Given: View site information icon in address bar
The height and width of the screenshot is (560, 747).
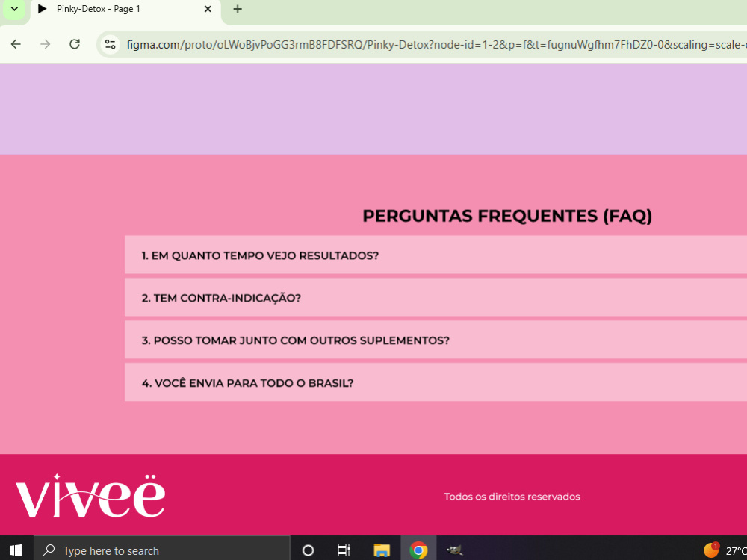Looking at the screenshot, I should click(110, 44).
